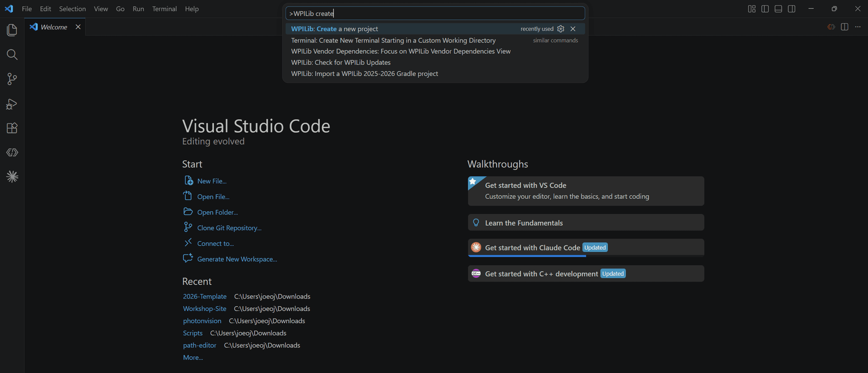Screen dimensions: 868x373
Task: Open the Run and Debug view
Action: (12, 104)
